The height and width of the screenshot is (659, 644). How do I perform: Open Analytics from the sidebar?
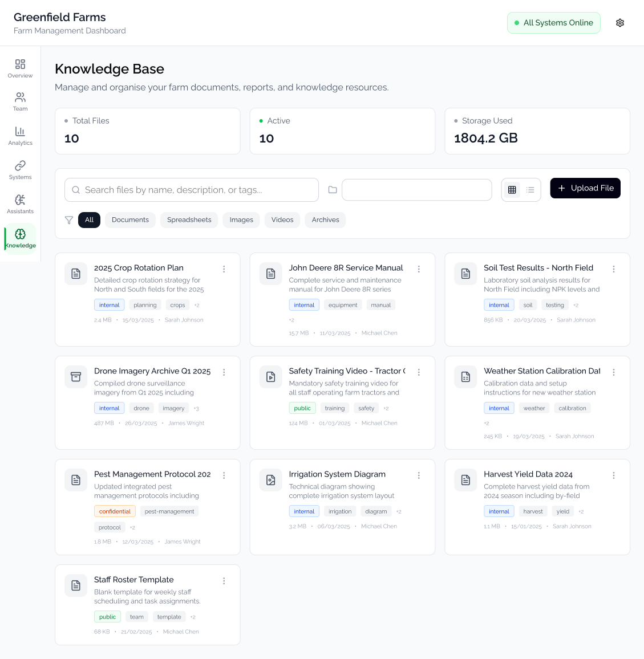click(x=20, y=136)
